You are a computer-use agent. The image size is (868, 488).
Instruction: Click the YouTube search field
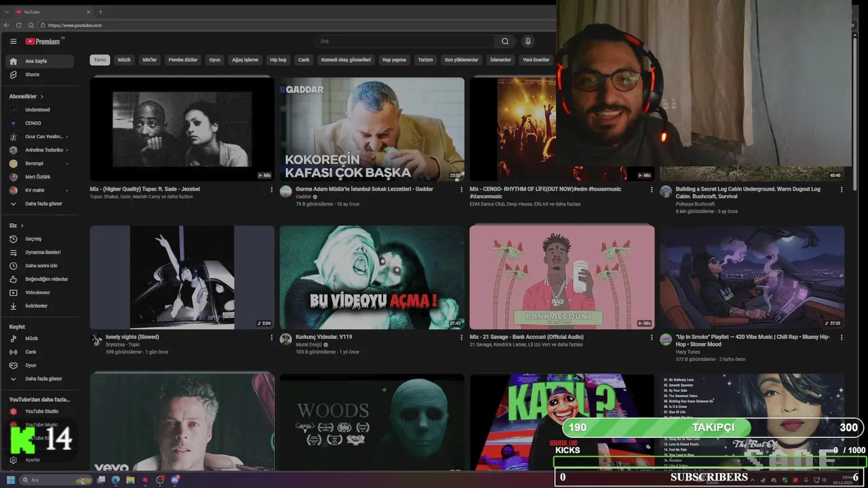[x=404, y=41]
